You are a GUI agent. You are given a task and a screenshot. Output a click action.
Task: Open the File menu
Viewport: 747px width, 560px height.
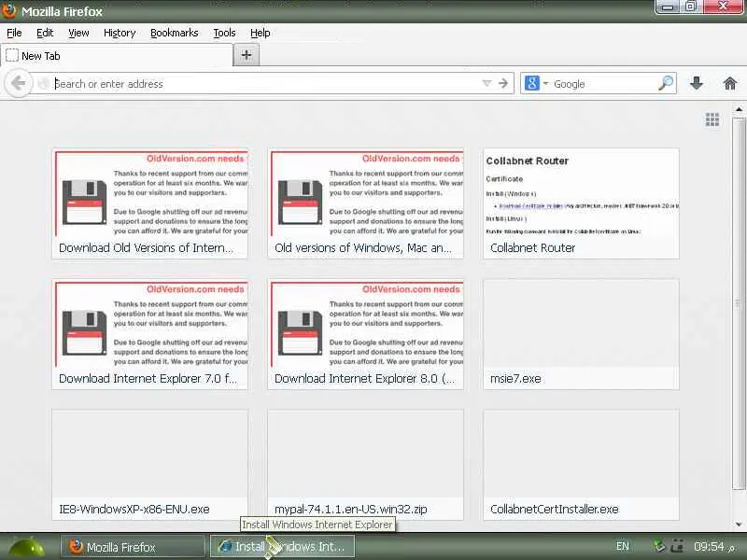point(14,33)
